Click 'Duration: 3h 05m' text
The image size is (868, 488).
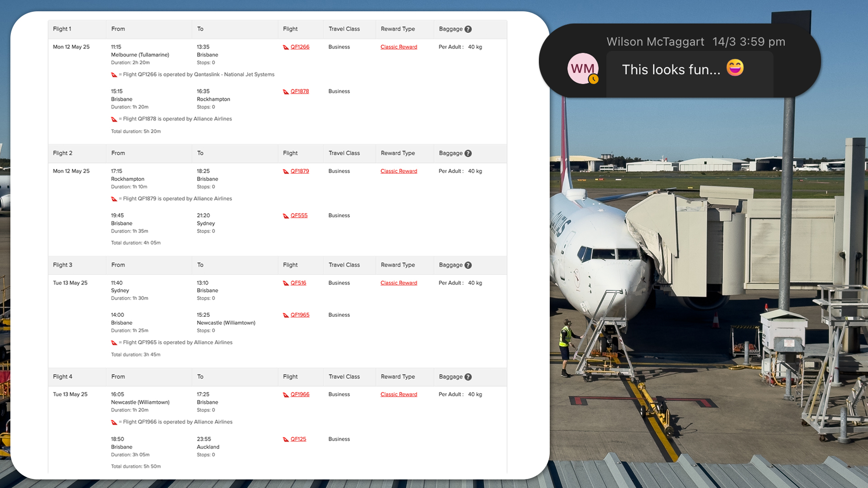[130, 455]
